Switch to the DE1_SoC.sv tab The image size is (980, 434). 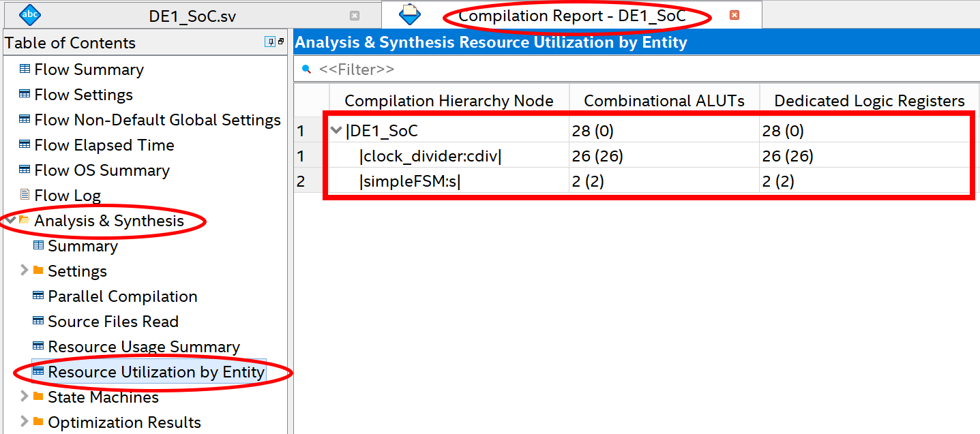pyautogui.click(x=192, y=16)
